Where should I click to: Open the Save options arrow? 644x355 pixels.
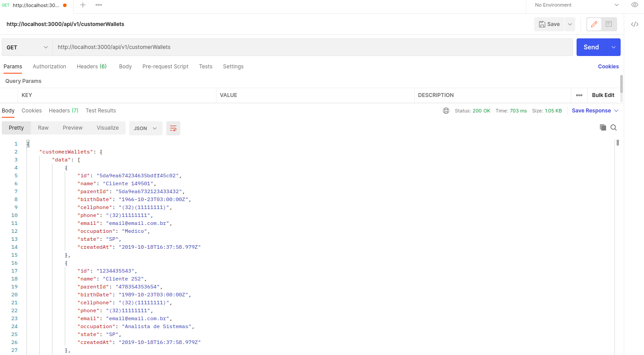point(570,24)
